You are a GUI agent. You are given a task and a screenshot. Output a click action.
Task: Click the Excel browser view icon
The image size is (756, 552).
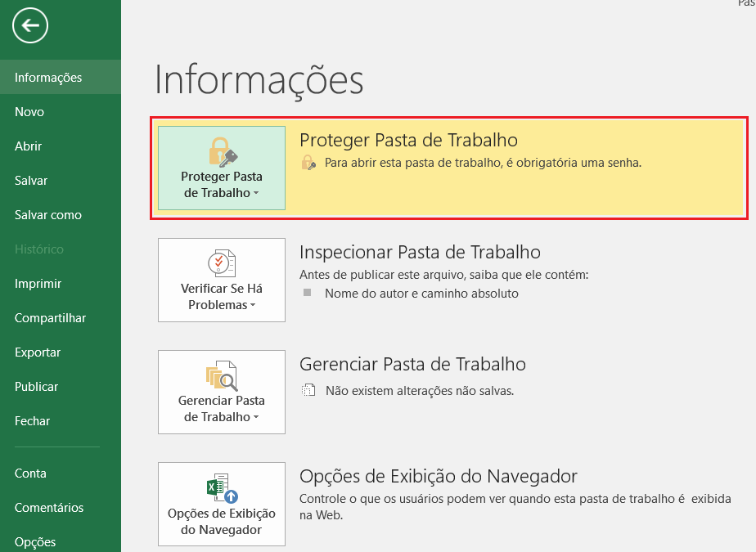point(222,487)
